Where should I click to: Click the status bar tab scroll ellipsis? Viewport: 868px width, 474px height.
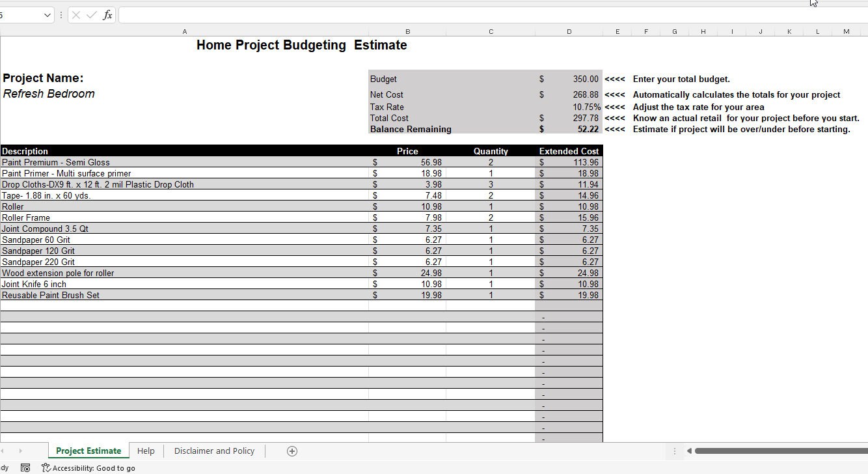pyautogui.click(x=675, y=451)
